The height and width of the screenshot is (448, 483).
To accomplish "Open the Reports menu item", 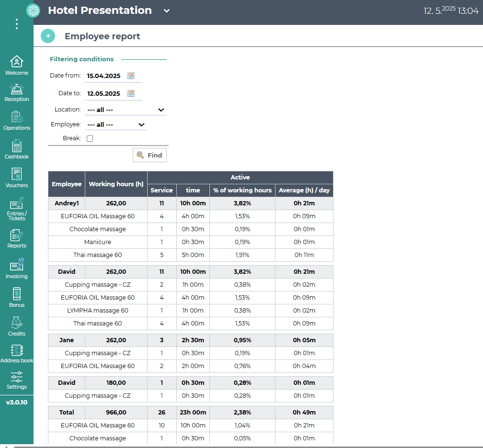I will pyautogui.click(x=17, y=238).
